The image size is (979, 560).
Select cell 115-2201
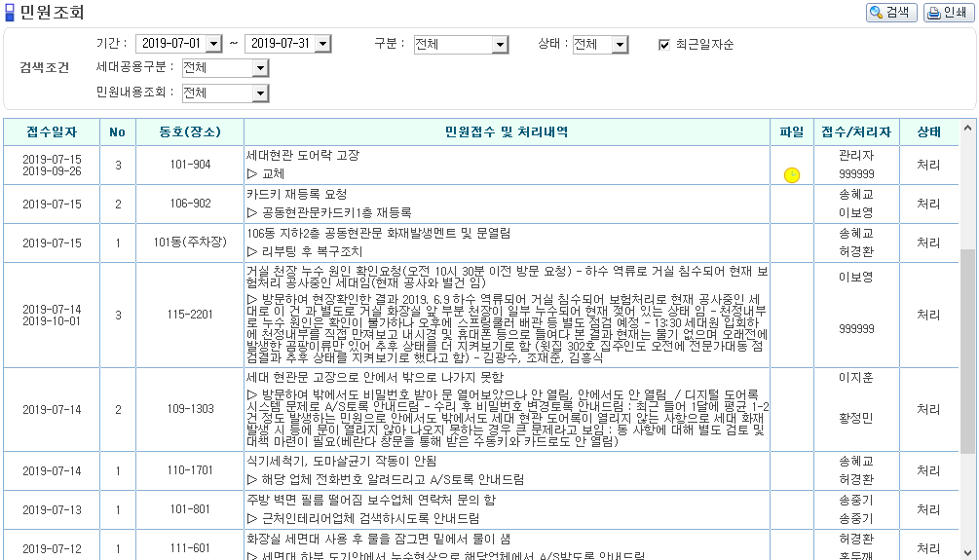(190, 315)
